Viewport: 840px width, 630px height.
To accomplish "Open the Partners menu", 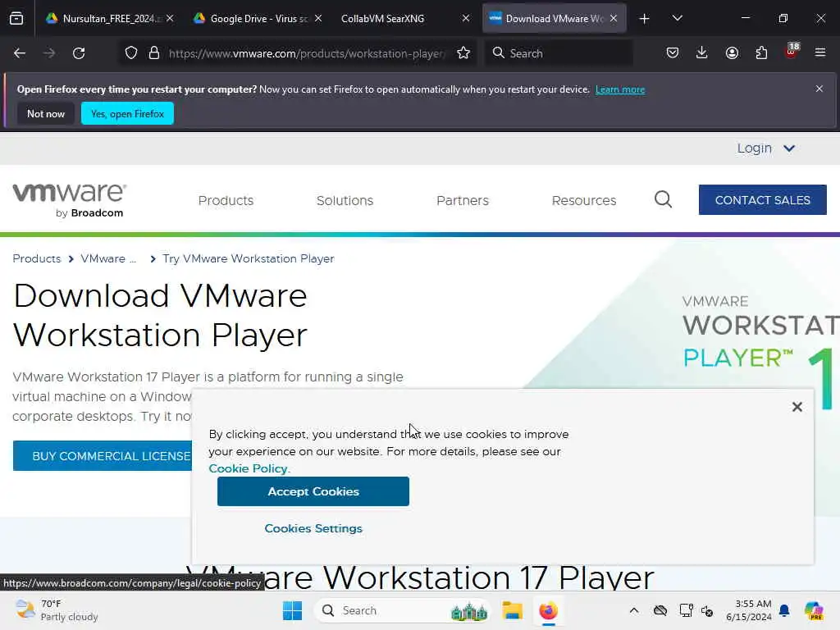I will (463, 200).
